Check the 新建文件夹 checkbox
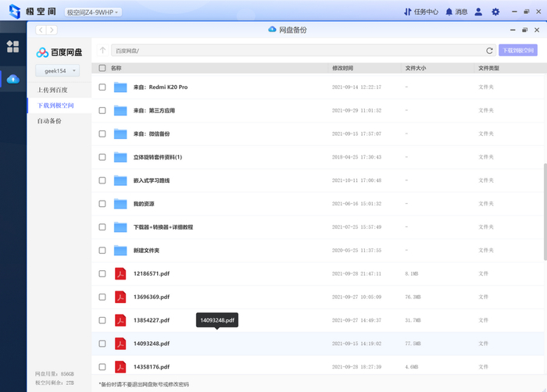 tap(102, 251)
